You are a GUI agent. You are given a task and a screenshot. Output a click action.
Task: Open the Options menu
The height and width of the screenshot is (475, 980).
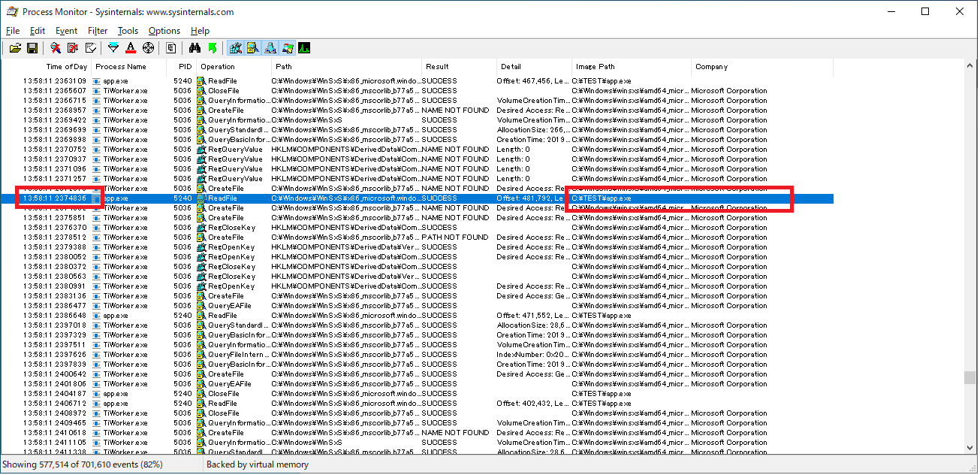pos(164,31)
